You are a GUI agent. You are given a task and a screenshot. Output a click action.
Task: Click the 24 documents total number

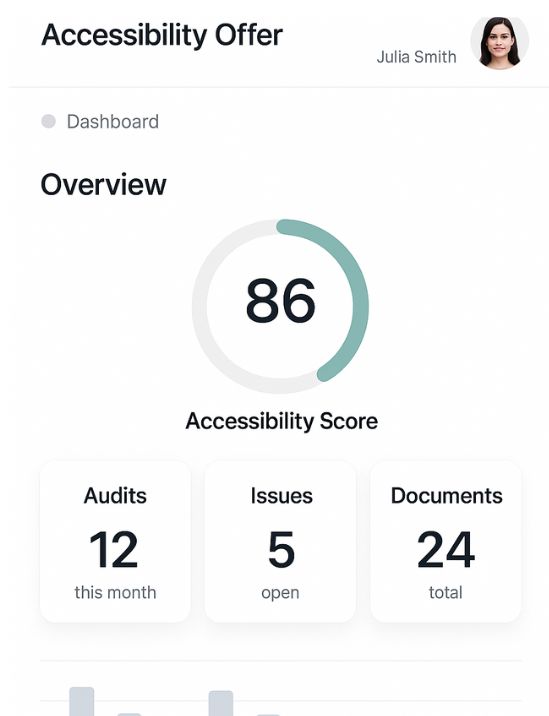tap(446, 550)
